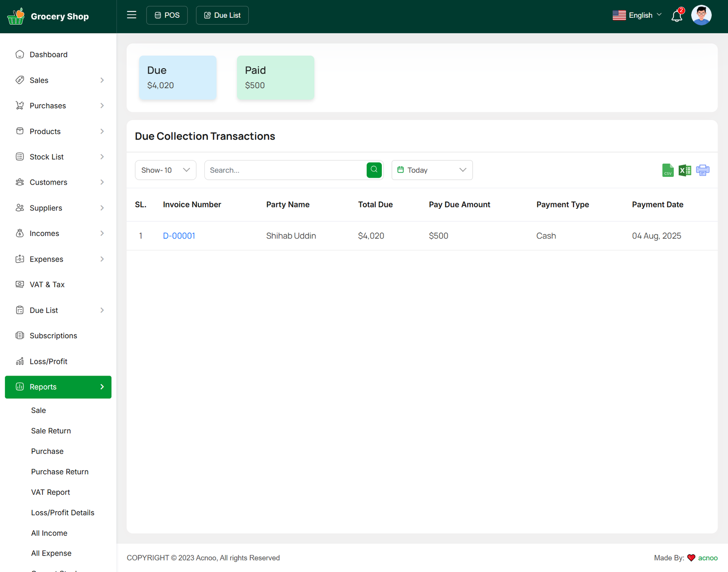
Task: Export table to Excel file
Action: [685, 171]
